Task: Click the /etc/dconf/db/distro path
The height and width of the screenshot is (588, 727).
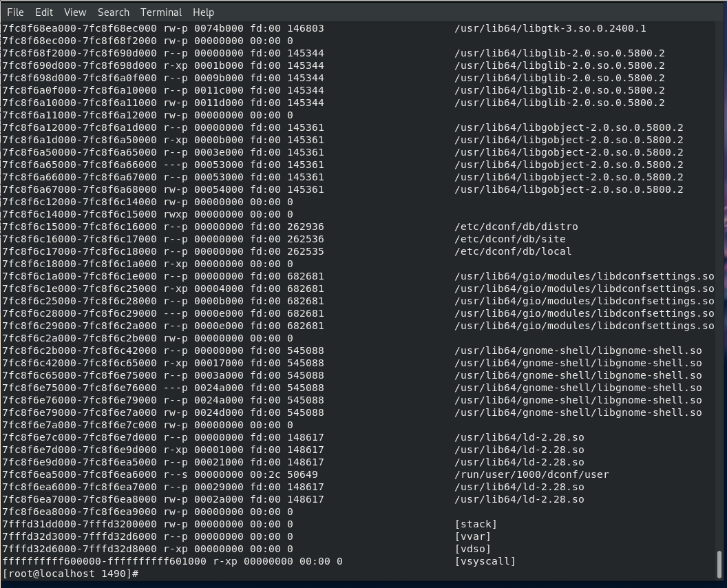Action: (516, 227)
